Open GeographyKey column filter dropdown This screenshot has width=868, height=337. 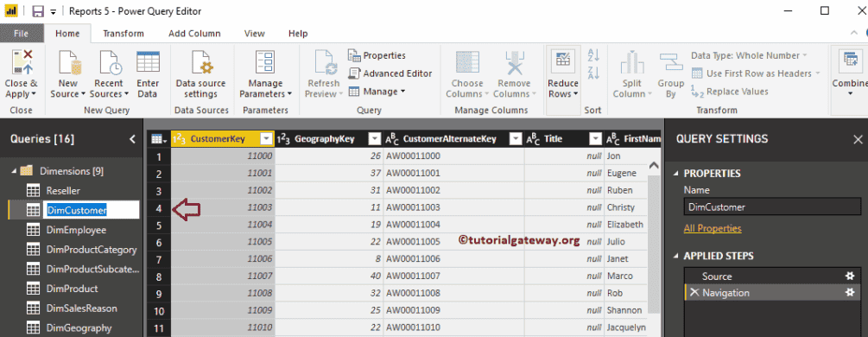tap(375, 139)
